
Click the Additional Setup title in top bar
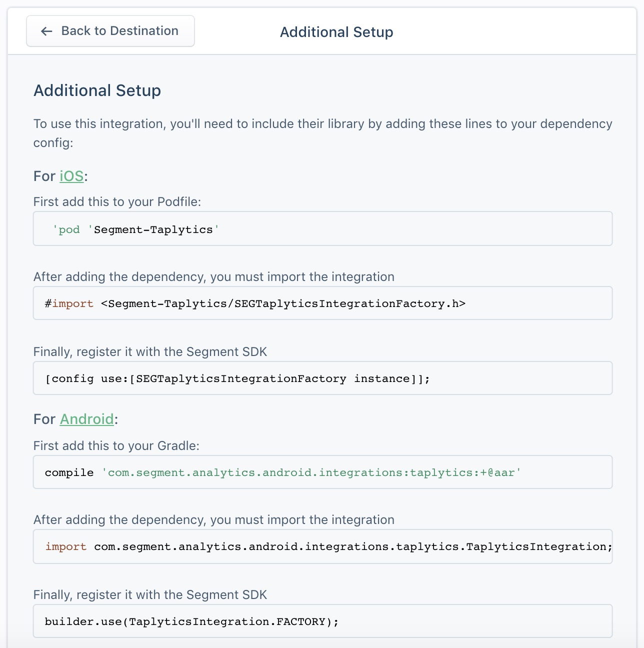coord(336,32)
